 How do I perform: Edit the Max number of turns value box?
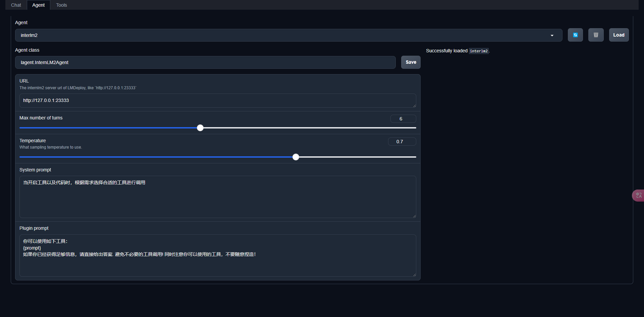pyautogui.click(x=403, y=119)
